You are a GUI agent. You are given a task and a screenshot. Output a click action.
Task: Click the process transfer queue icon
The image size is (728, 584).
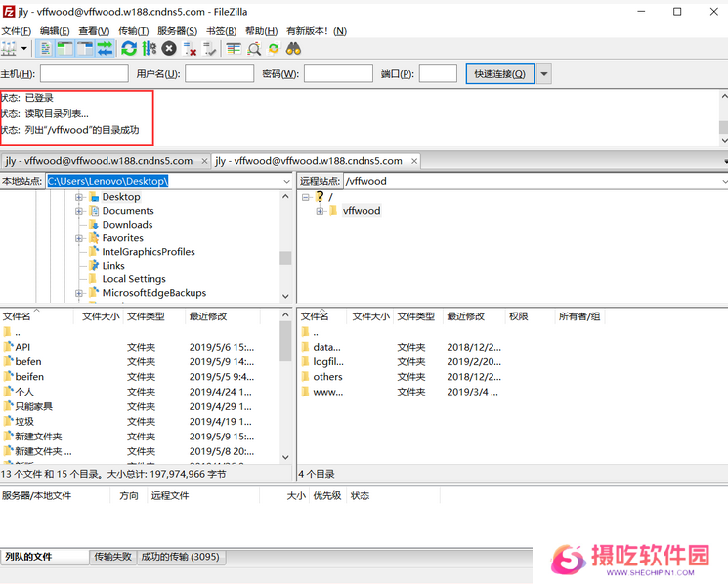149,48
